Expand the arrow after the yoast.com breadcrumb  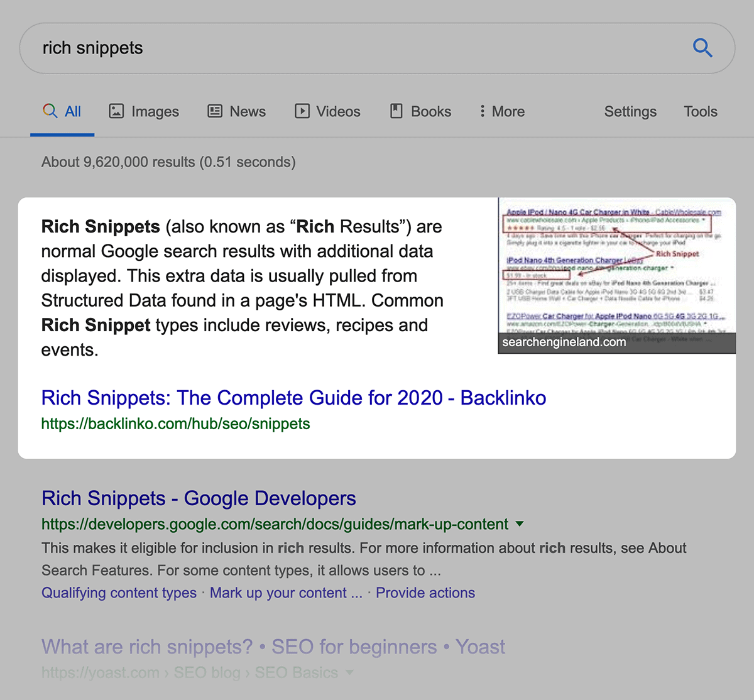pos(349,672)
